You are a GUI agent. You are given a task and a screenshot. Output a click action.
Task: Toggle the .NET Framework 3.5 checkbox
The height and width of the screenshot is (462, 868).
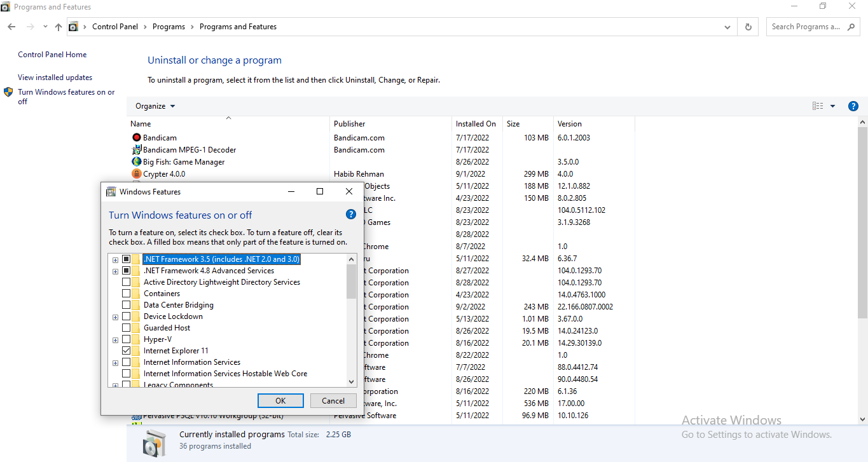coord(126,259)
